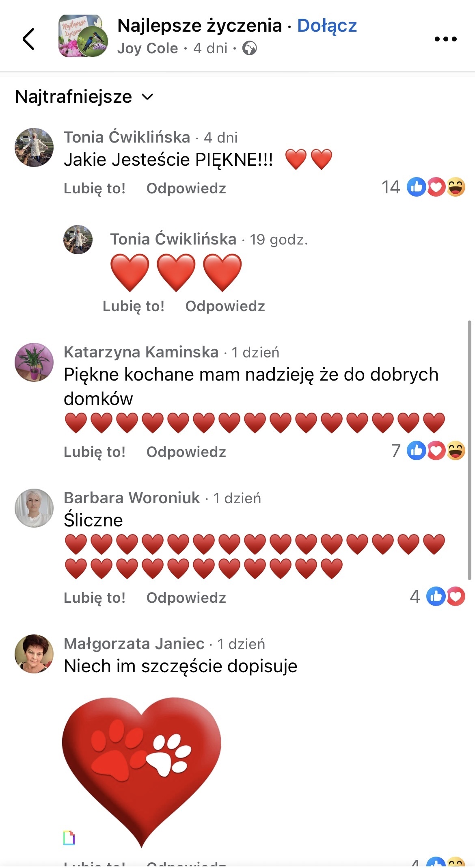Viewport: 475px width, 868px height.
Task: Like Katarzyna Kaminska's comment with Lubię to!
Action: [x=95, y=452]
